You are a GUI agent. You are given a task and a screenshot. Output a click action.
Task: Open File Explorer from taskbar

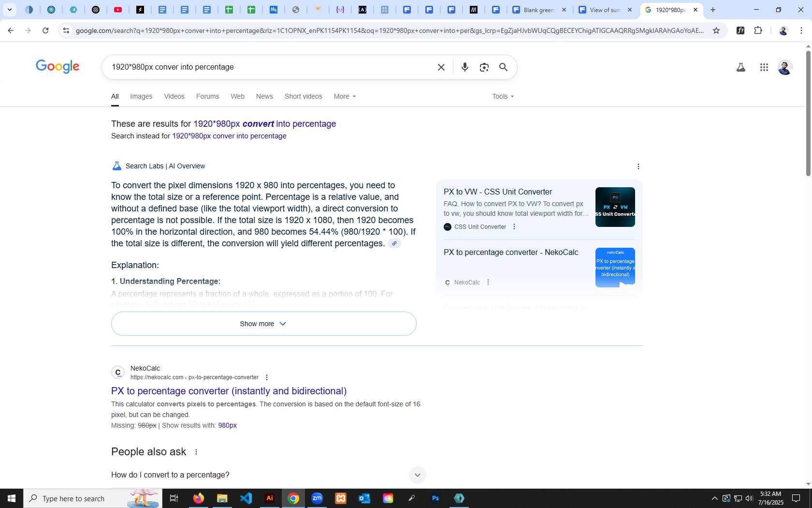(x=222, y=498)
